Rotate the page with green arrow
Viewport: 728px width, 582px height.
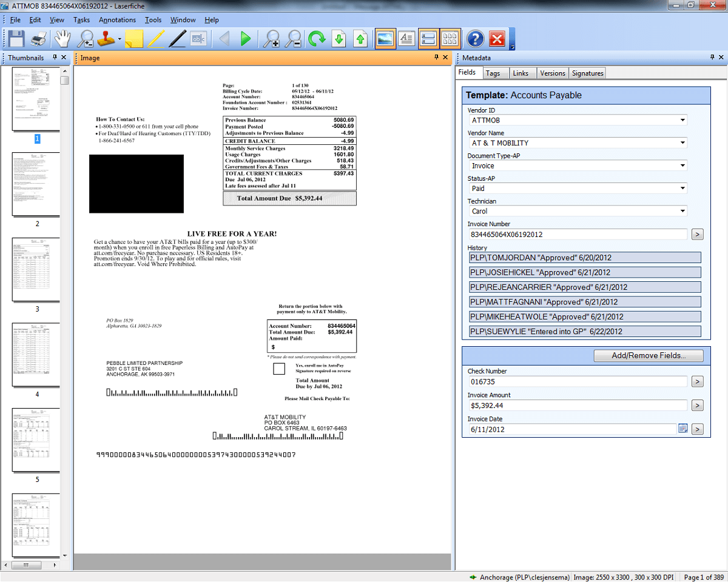(316, 39)
